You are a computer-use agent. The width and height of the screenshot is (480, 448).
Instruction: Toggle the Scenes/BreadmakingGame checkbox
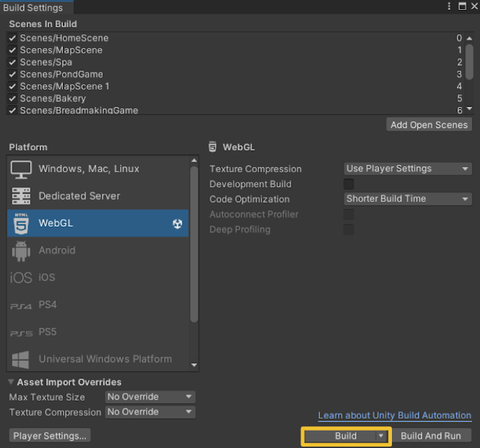13,110
